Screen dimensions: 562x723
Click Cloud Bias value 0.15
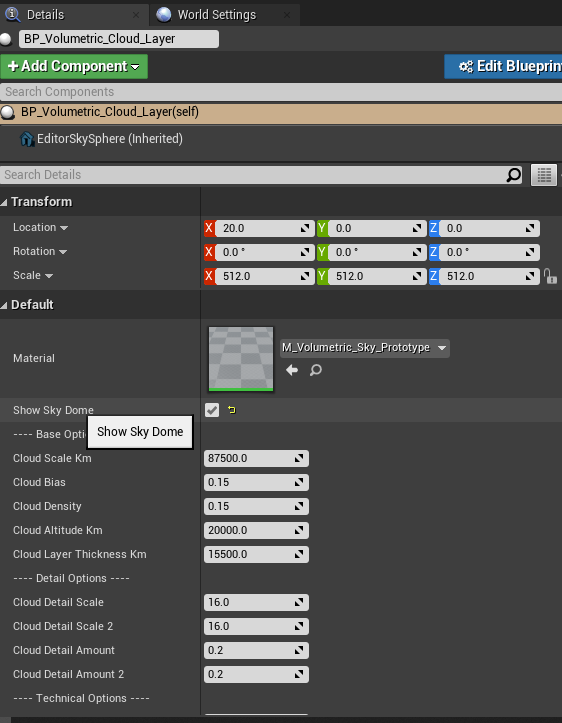click(x=256, y=482)
